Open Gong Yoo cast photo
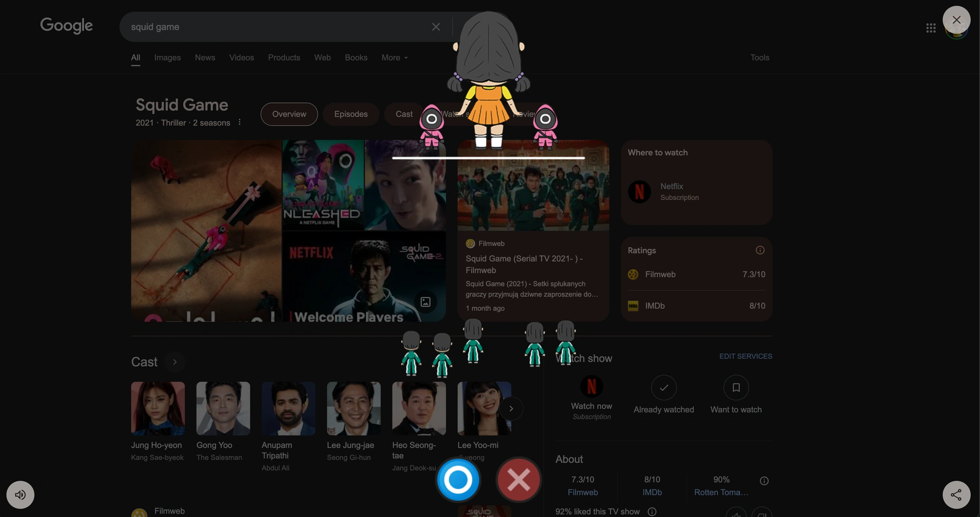Screen dimensions: 980x517 223,409
